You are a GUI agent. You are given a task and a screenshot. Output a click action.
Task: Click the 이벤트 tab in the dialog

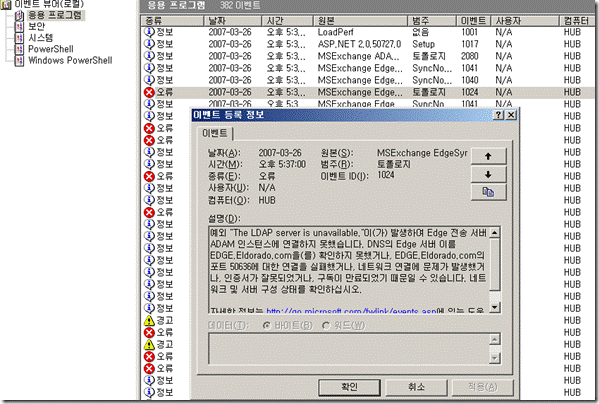[x=215, y=133]
